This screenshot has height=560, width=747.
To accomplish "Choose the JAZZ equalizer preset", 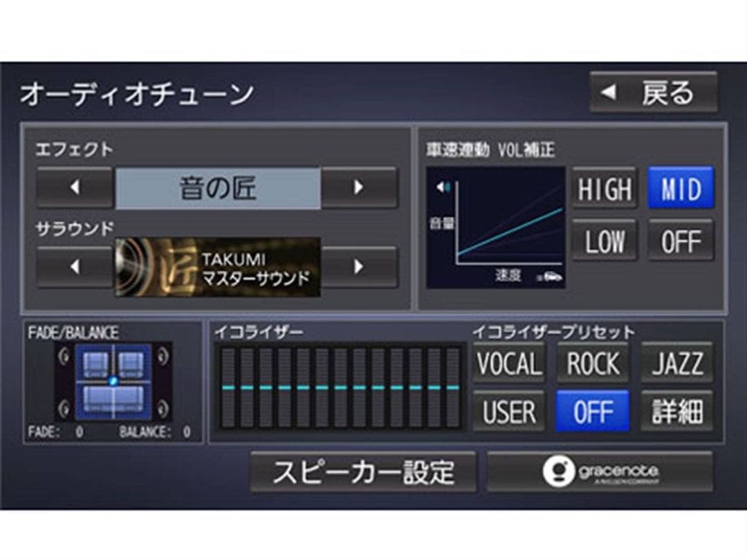I will coord(676,364).
